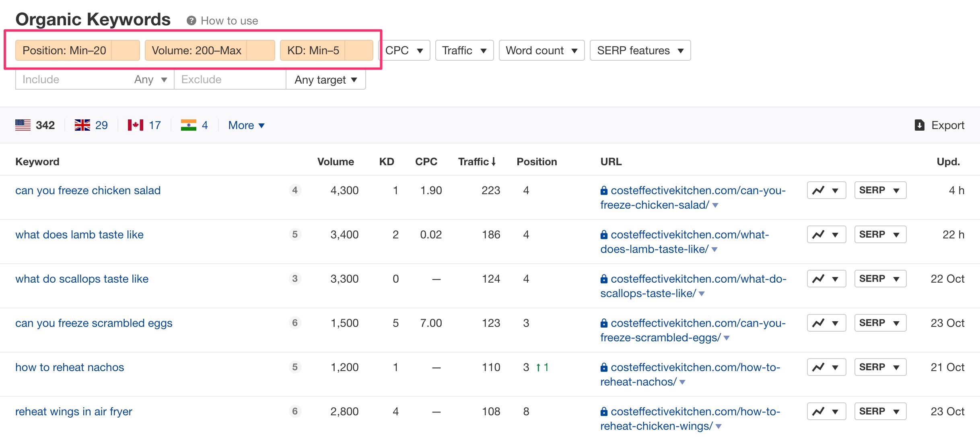Screen dimensions: 980x439
Task: Expand the More countries dropdown
Action: pyautogui.click(x=246, y=125)
